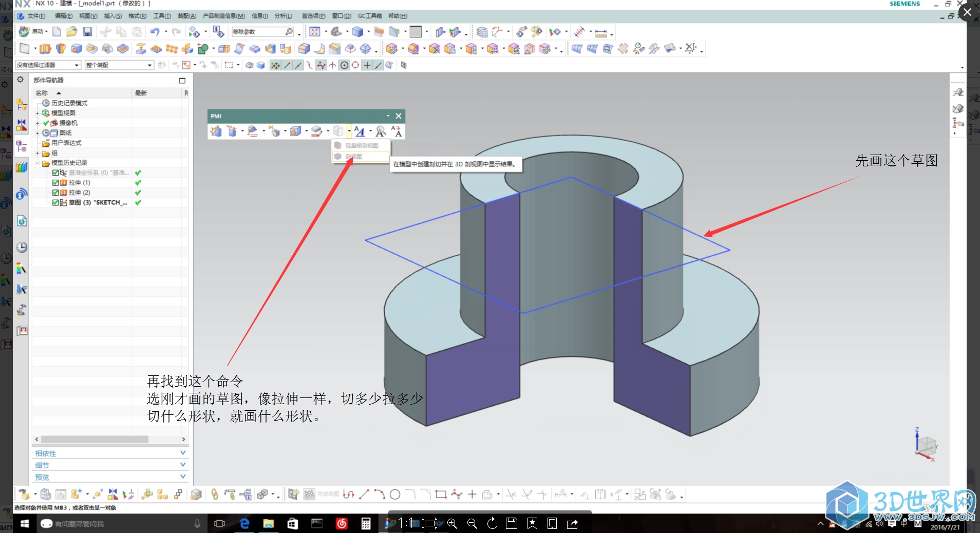This screenshot has width=980, height=533.
Task: Toggle checkbox for 基准坐标系 (0) feature
Action: click(x=55, y=173)
